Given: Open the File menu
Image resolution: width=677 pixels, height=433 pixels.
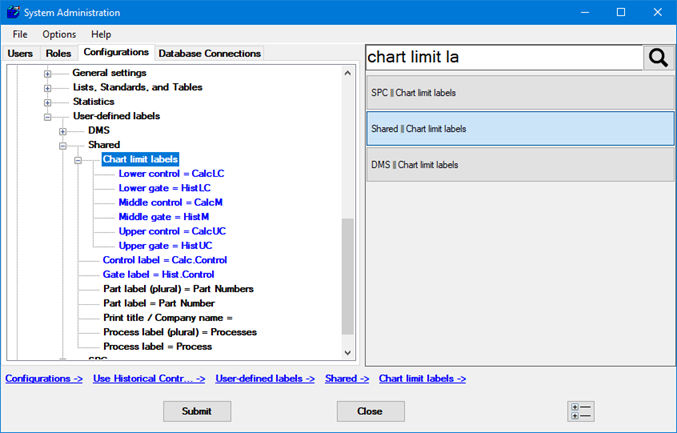Looking at the screenshot, I should (x=20, y=34).
